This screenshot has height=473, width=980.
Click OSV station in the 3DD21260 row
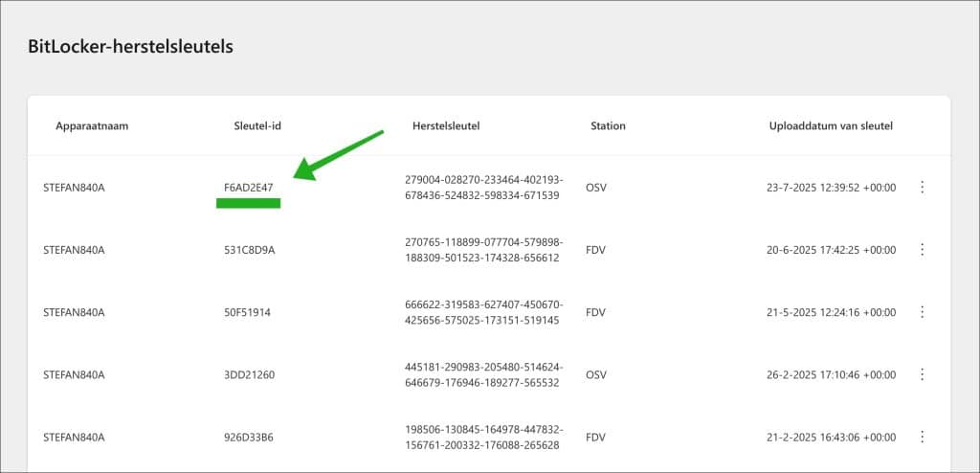[595, 374]
